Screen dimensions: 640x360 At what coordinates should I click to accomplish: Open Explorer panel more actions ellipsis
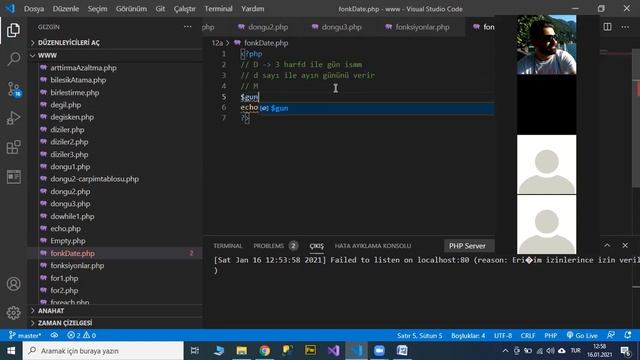187,27
